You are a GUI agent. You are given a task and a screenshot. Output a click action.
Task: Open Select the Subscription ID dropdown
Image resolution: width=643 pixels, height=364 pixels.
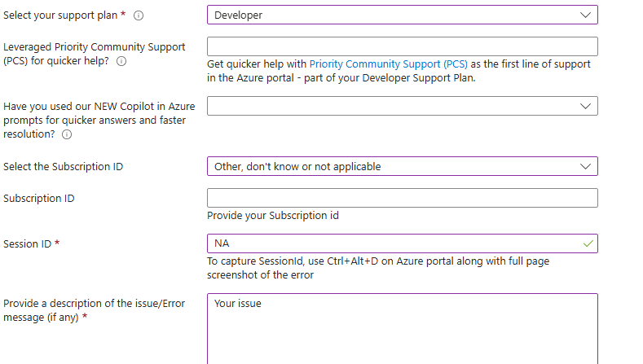pyautogui.click(x=403, y=166)
